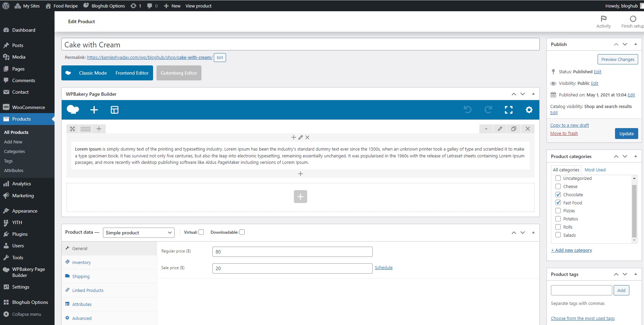This screenshot has height=325, width=644.
Task: Collapse the Product data panel
Action: pyautogui.click(x=533, y=232)
